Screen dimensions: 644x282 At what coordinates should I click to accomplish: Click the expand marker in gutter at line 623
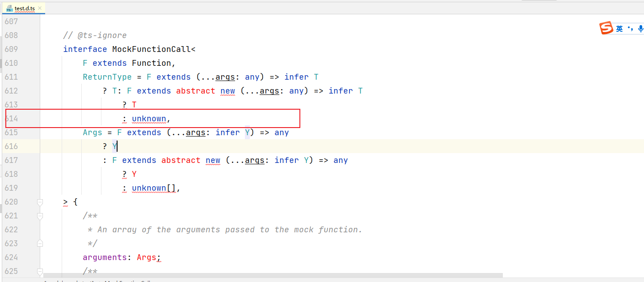click(x=40, y=243)
